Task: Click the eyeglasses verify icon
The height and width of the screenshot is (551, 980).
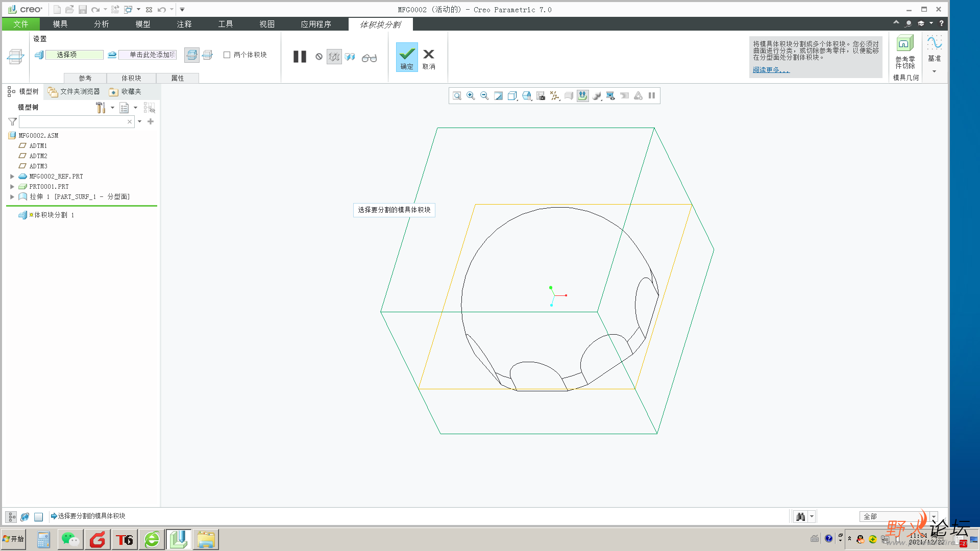Action: click(369, 58)
